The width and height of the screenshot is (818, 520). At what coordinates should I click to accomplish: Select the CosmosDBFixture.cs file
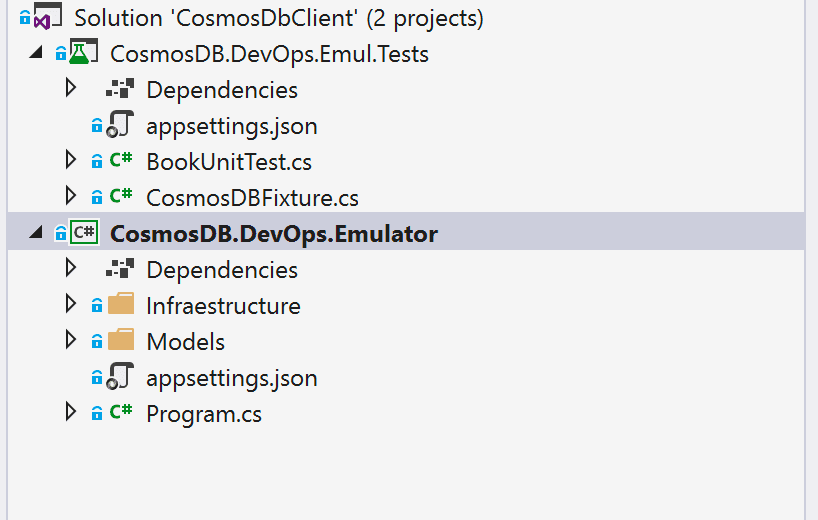[x=252, y=198]
